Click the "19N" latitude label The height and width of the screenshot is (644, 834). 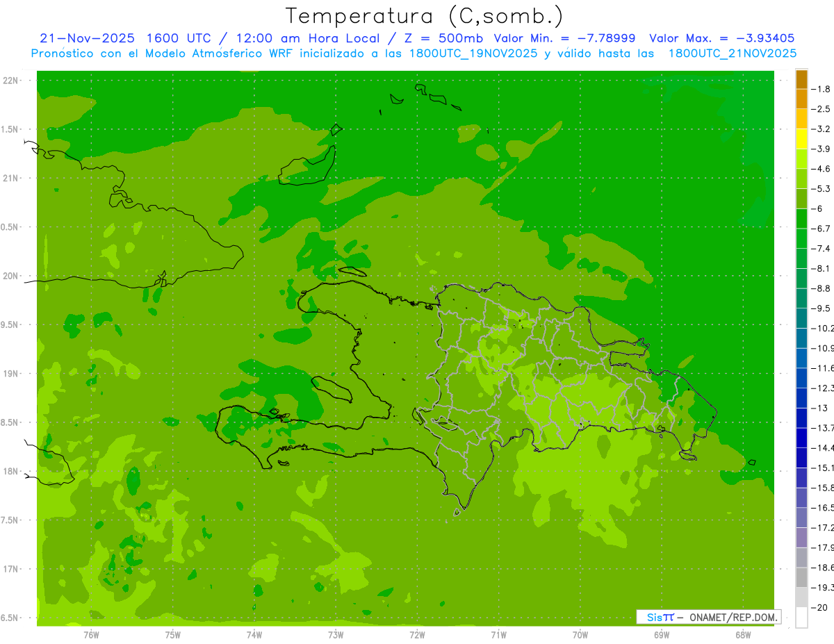(12, 374)
